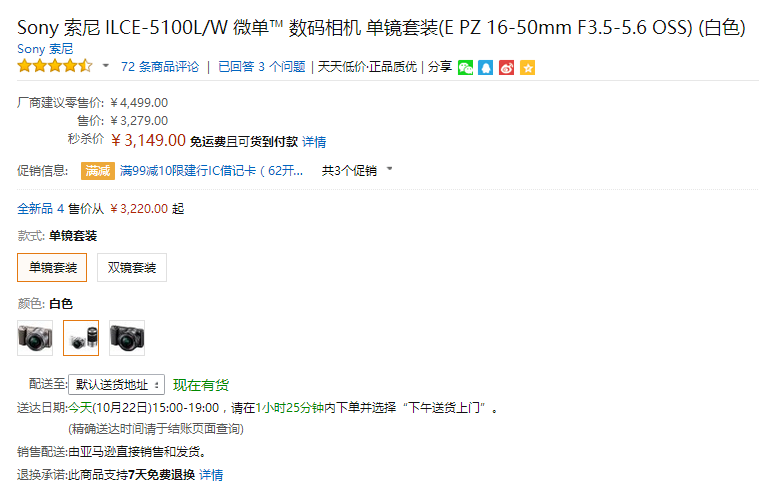Expand the rating breakdown arrow beside stars

click(x=106, y=66)
